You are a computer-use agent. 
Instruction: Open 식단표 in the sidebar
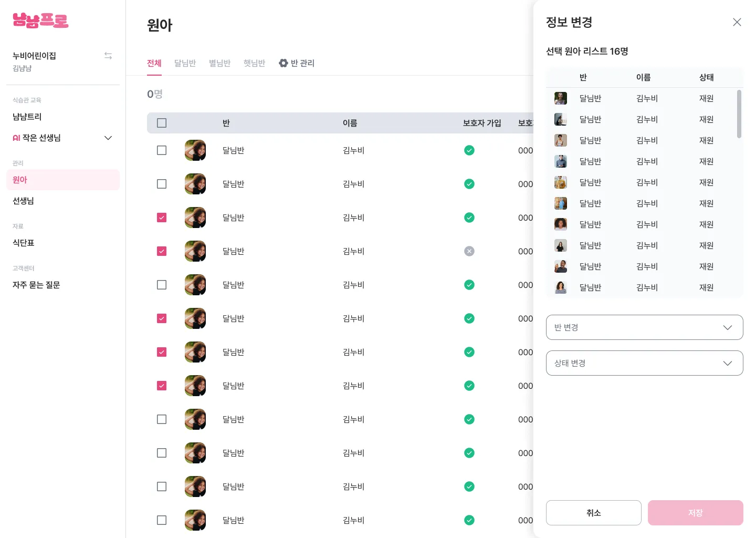pyautogui.click(x=24, y=243)
